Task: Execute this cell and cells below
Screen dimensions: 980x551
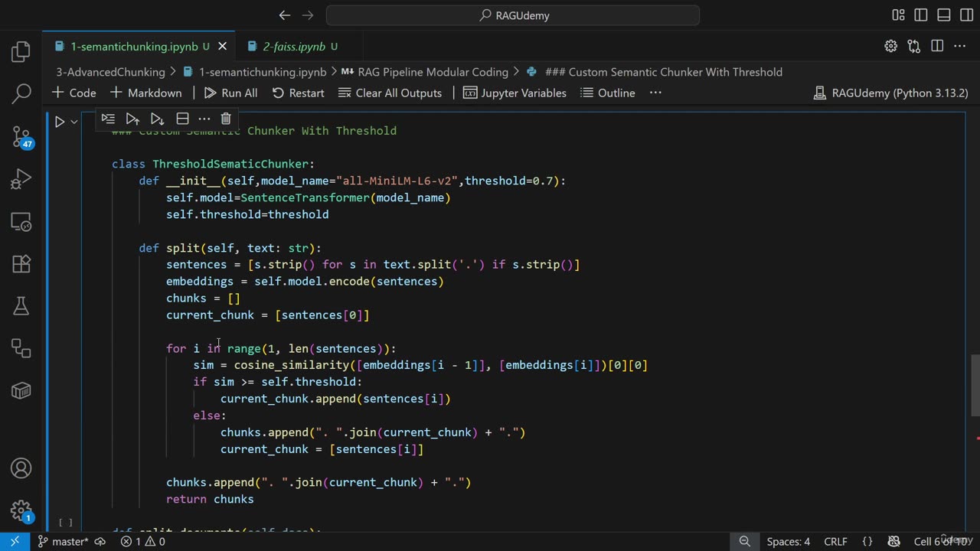Action: pos(157,119)
